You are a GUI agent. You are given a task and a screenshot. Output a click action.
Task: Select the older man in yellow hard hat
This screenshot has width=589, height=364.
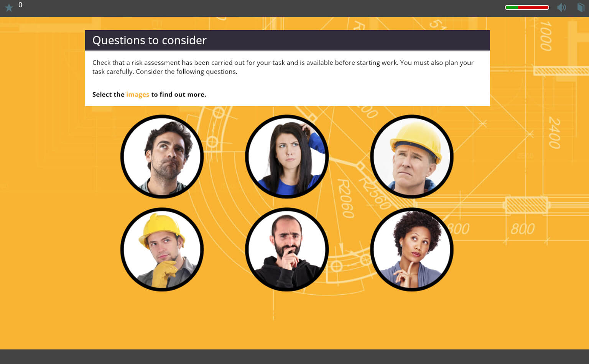(x=412, y=156)
